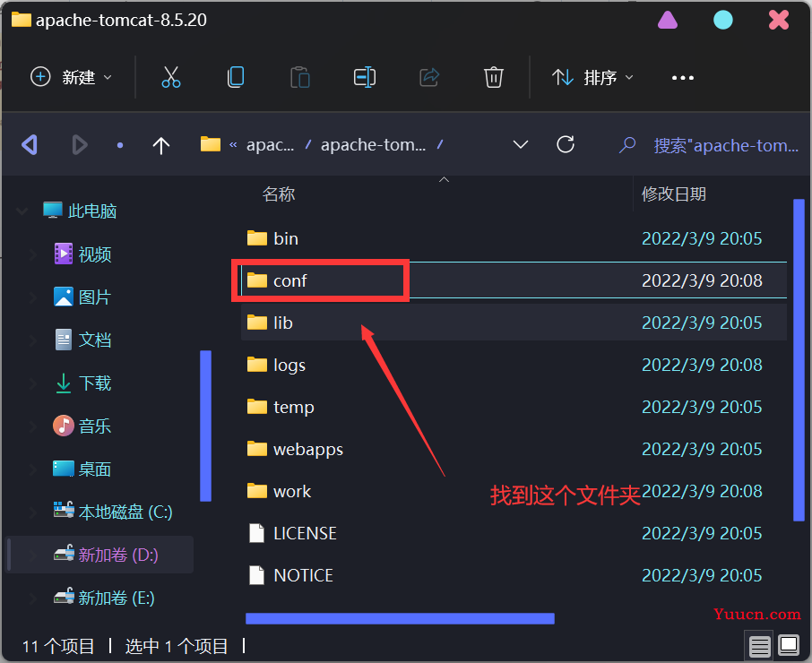Image resolution: width=812 pixels, height=663 pixels.
Task: Open the 新建 (New) dropdown
Action: tap(72, 77)
